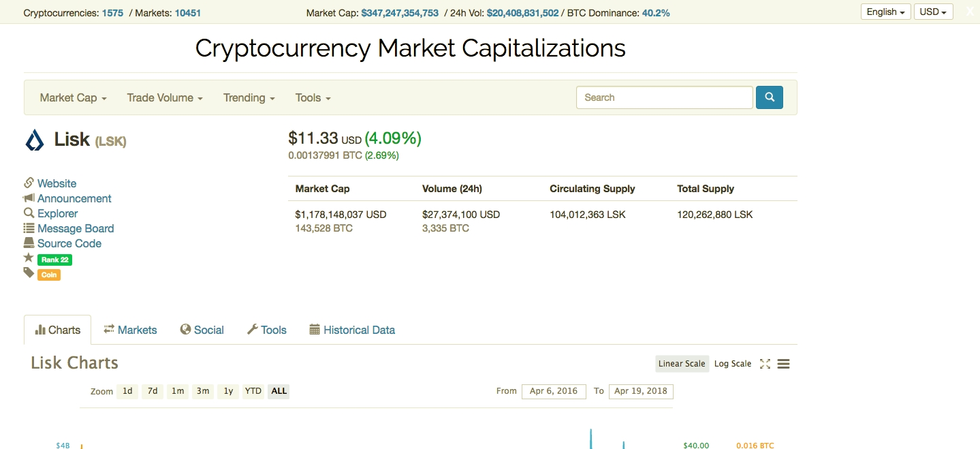Select the Charts tab
This screenshot has height=449, width=980.
58,330
